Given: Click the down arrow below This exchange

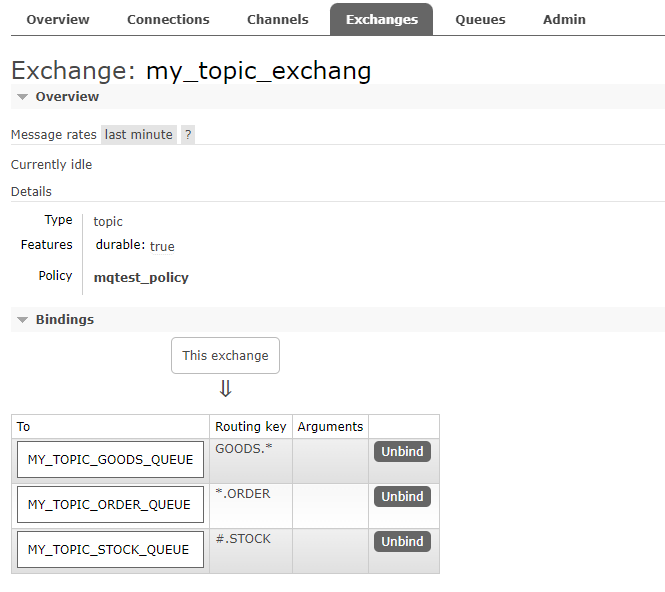Looking at the screenshot, I should pyautogui.click(x=225, y=389).
